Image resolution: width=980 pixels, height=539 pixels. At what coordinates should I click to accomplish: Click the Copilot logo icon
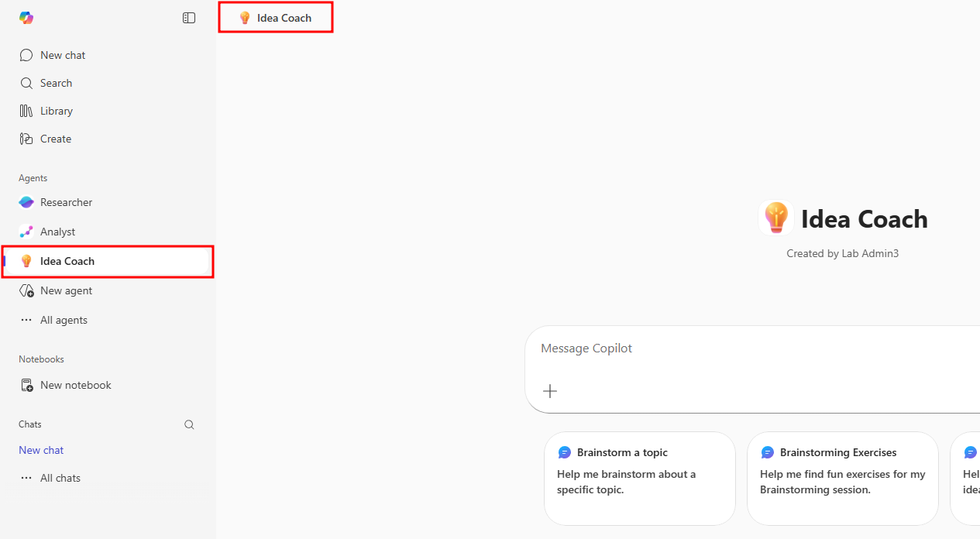point(26,18)
